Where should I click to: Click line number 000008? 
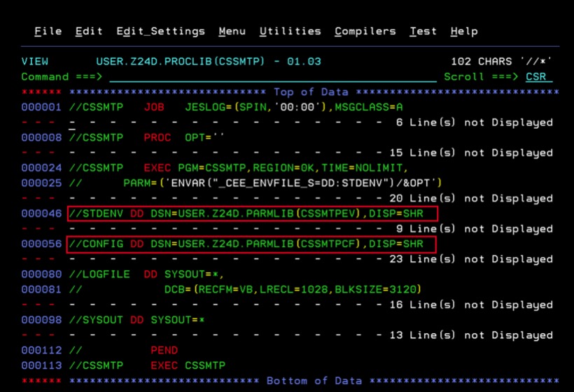coord(41,138)
